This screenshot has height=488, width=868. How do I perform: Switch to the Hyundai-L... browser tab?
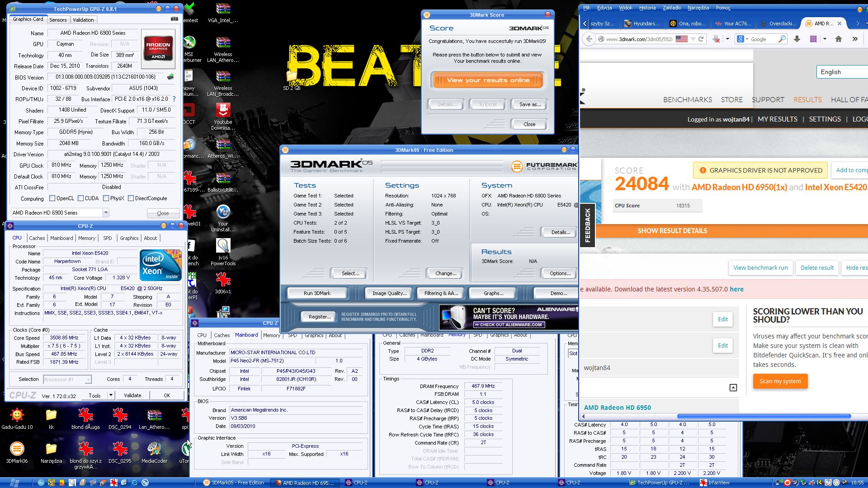point(642,23)
